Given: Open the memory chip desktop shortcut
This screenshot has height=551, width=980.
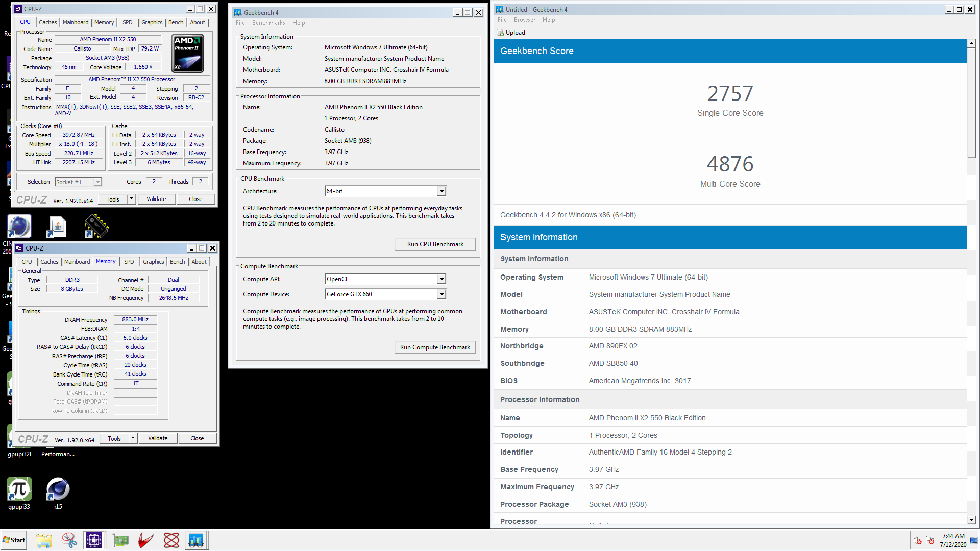Looking at the screenshot, I should coord(96,227).
